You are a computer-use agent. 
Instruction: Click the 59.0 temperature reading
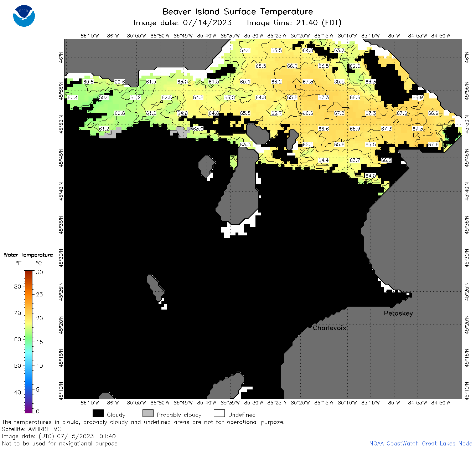[104, 97]
